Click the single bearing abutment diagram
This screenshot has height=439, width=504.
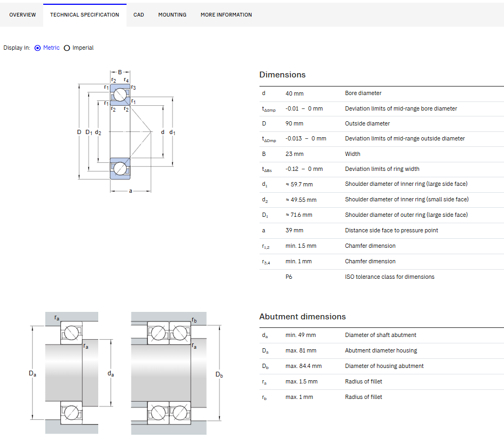(x=72, y=373)
